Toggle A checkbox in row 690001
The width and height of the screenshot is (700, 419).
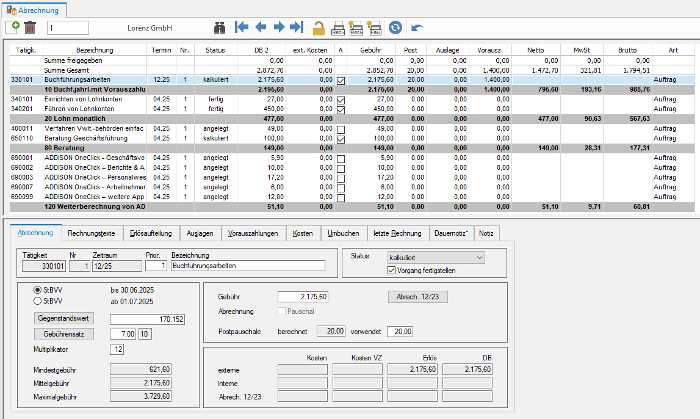341,159
